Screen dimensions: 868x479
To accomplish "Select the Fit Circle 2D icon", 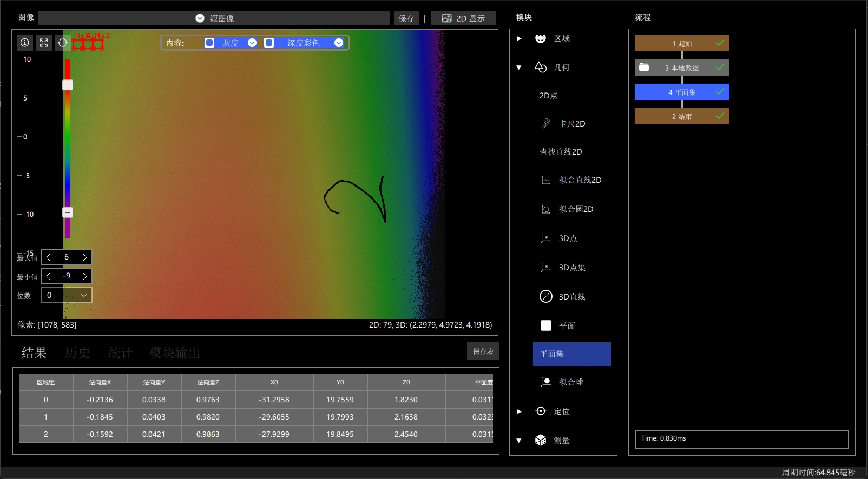I will coord(546,209).
